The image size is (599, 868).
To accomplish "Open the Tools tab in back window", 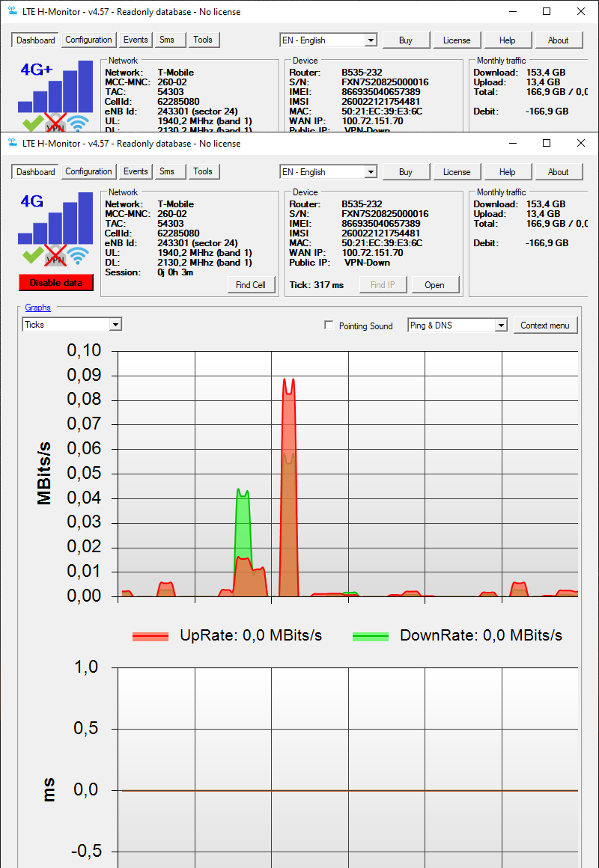I will click(204, 40).
